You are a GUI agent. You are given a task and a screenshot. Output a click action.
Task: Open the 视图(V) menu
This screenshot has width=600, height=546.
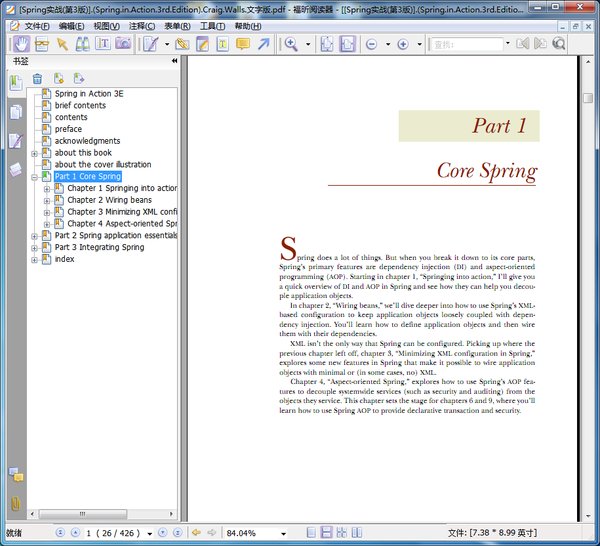[106, 26]
